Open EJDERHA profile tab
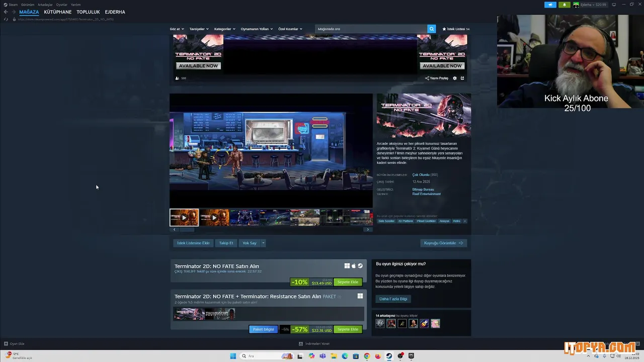644x362 pixels. 115,12
